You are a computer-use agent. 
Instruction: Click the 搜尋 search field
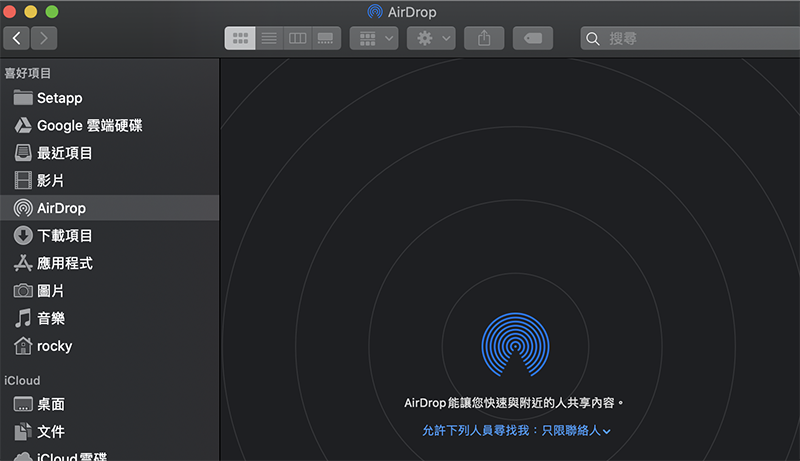[690, 38]
